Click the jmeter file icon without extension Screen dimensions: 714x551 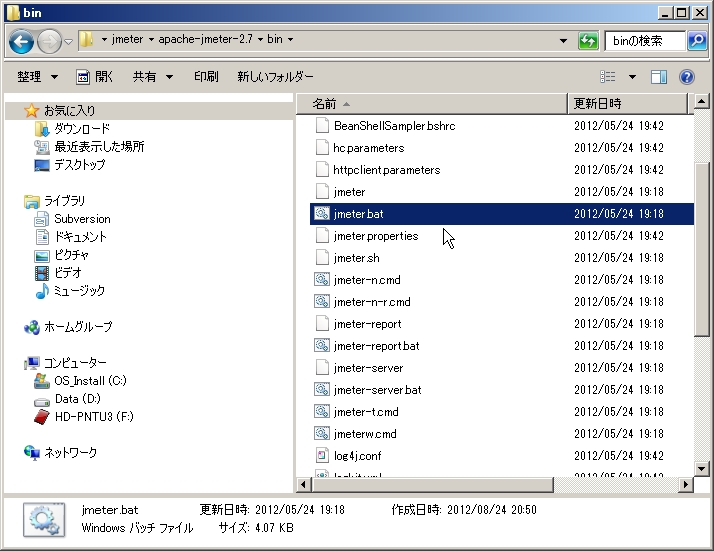[x=322, y=192]
